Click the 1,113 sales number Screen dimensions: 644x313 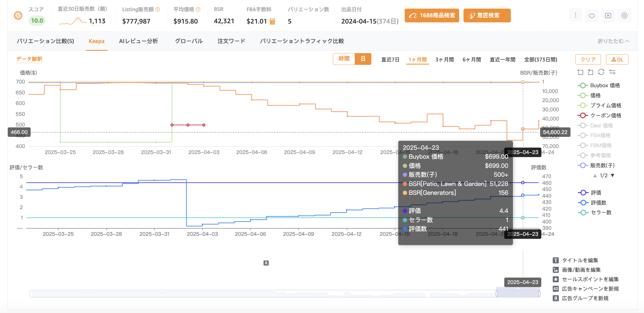[97, 21]
